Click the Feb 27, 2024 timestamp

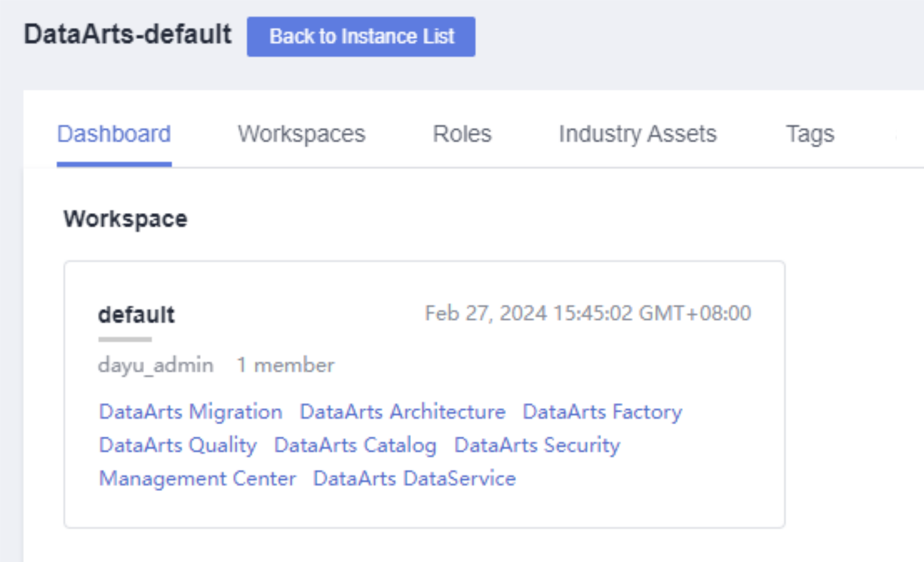(588, 313)
